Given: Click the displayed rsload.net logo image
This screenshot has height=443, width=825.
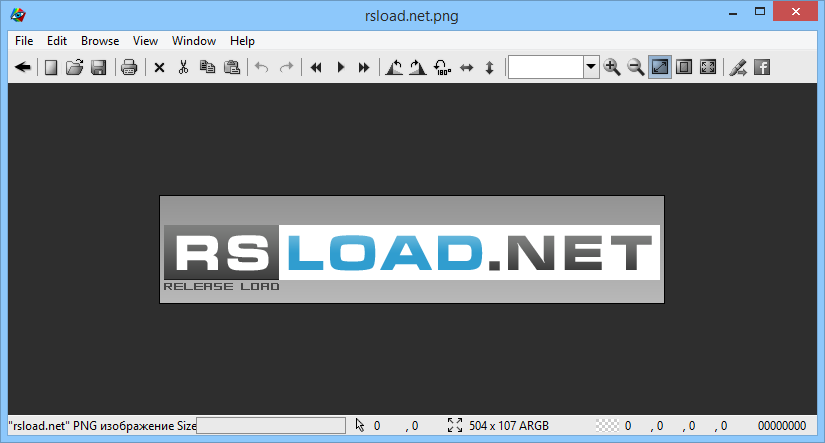Looking at the screenshot, I should point(412,249).
